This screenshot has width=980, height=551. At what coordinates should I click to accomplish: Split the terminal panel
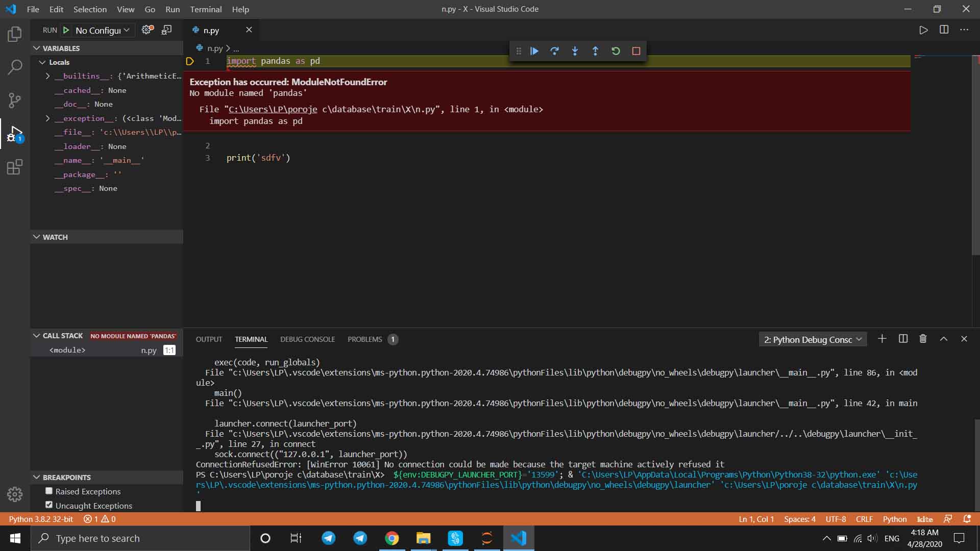pos(903,339)
